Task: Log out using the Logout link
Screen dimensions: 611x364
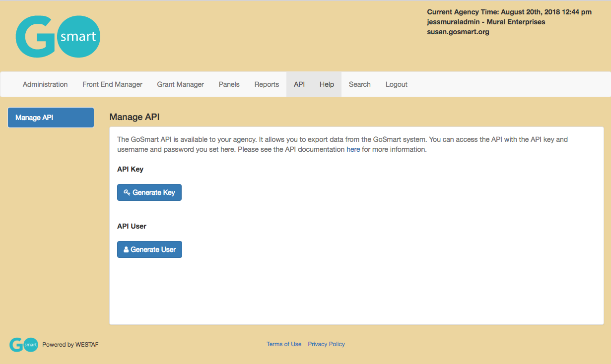Action: pyautogui.click(x=397, y=84)
